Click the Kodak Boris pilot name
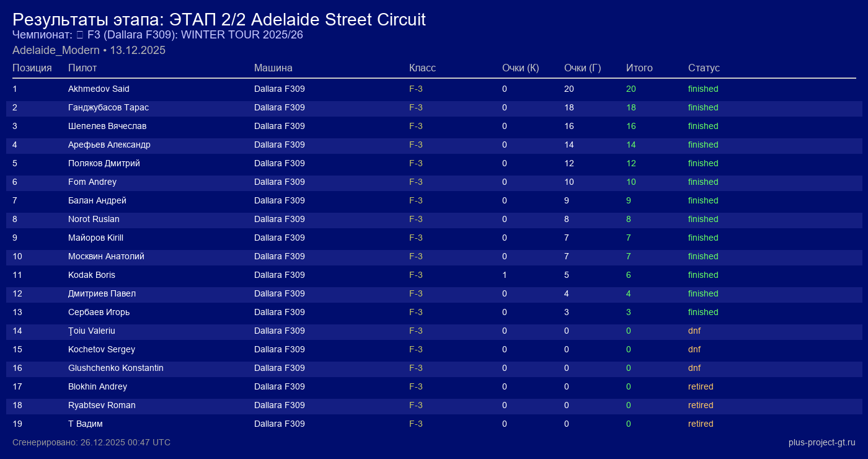The width and height of the screenshot is (868, 459). 92,275
